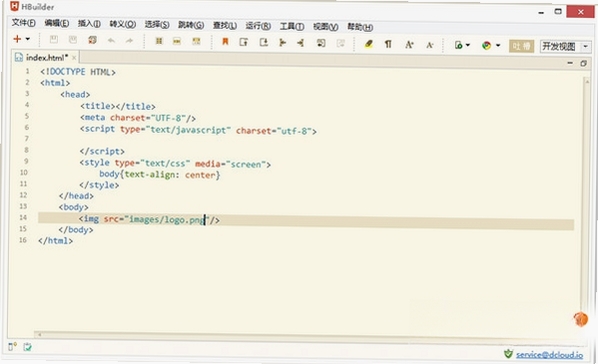The width and height of the screenshot is (598, 364).
Task: Click the bottom-left status bar view icon
Action: point(13,346)
